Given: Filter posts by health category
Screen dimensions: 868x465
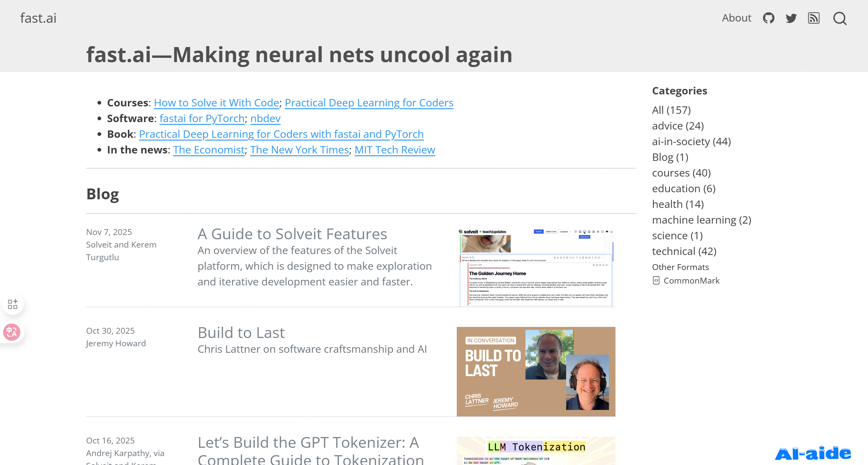Looking at the screenshot, I should coord(678,204).
